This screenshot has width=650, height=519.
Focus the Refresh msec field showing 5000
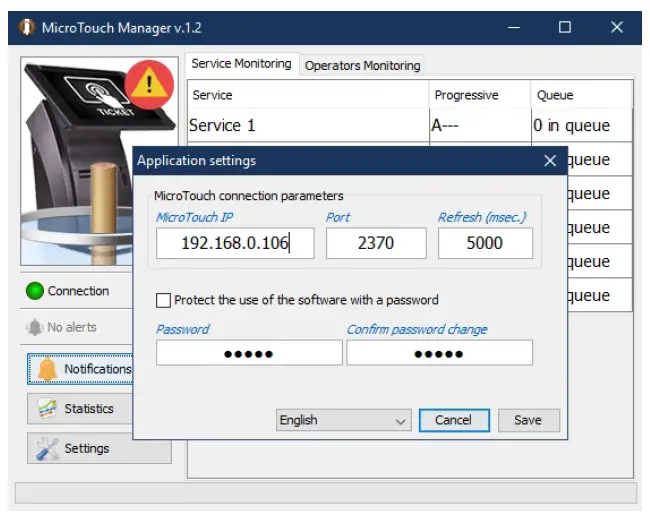coord(485,243)
